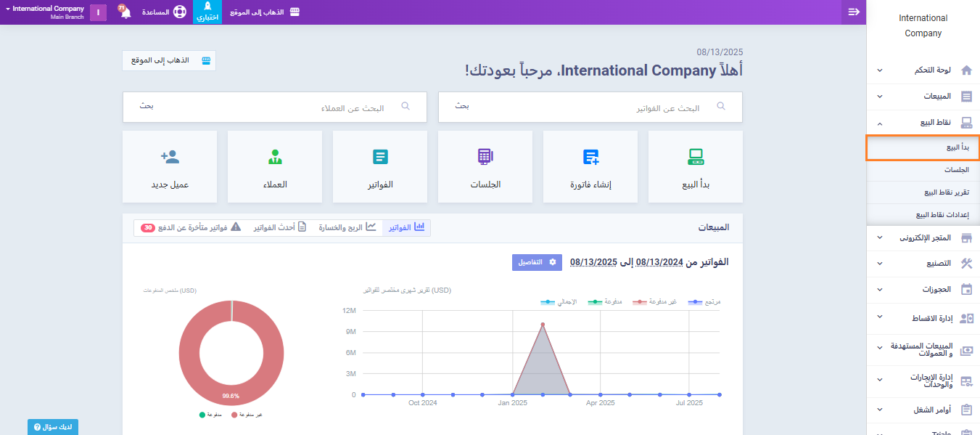Viewport: 980px width, 435px height.
Task: Click the notifications bell icon
Action: [x=125, y=12]
